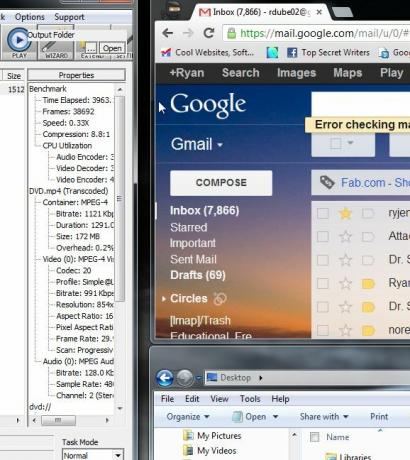
Task: Select the Benchmark tree node
Action: click(x=48, y=89)
